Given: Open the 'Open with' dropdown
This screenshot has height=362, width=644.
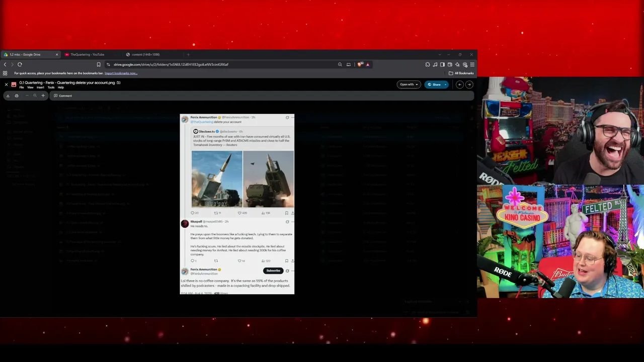Looking at the screenshot, I should 409,84.
